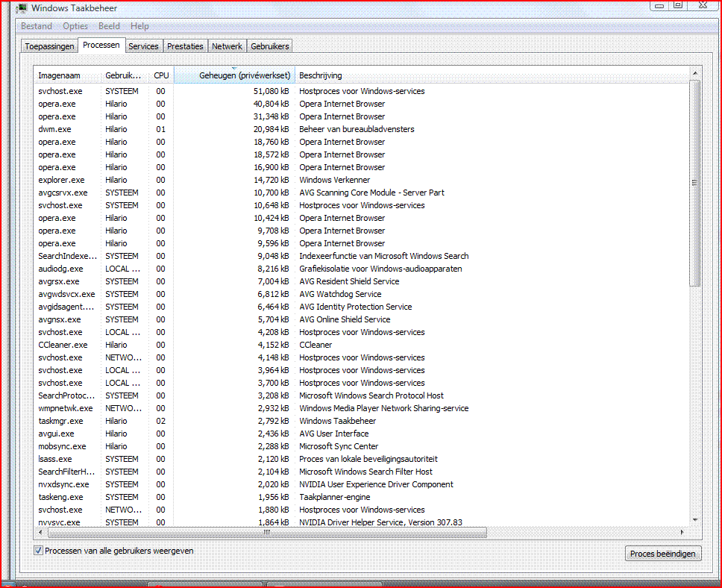Screen dimensions: 722x588
Task: Click the vertical scrollbar down arrow
Action: 695,520
